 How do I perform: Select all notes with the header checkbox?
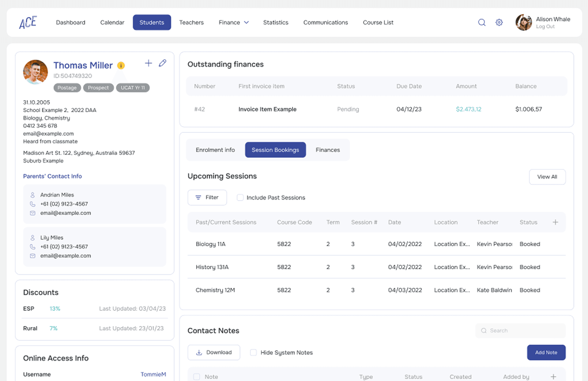pos(196,377)
